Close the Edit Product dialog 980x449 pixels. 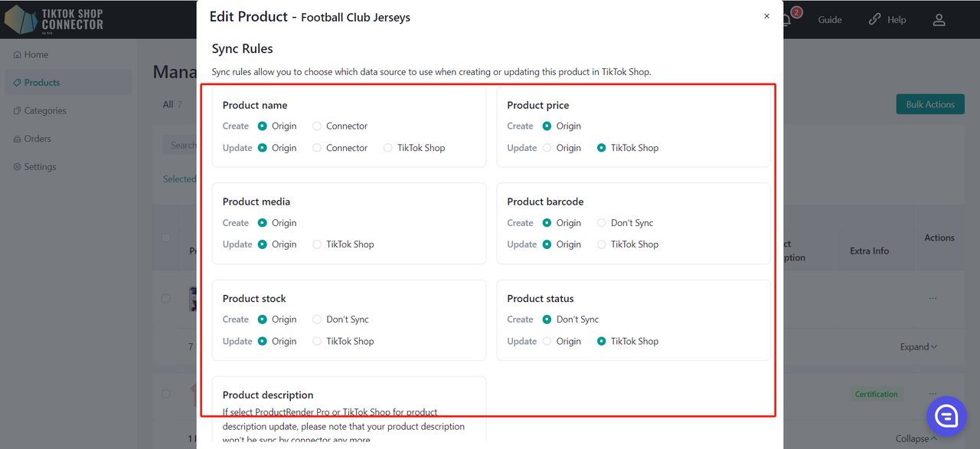point(766,16)
